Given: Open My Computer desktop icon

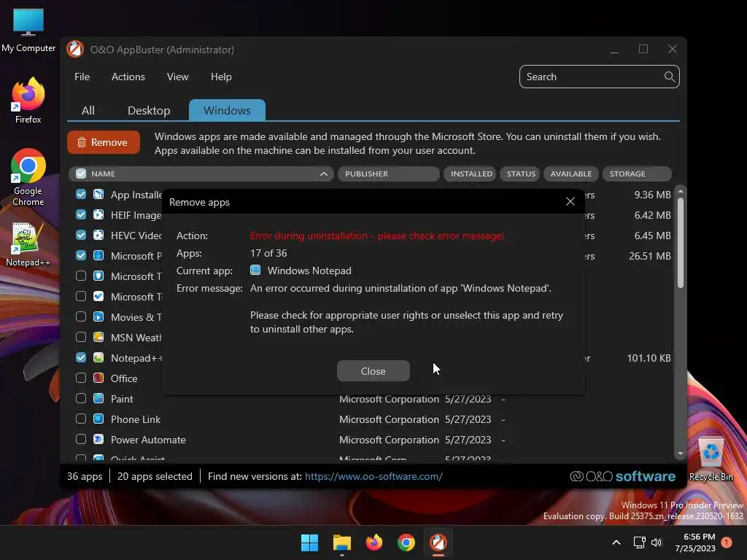Looking at the screenshot, I should 28,30.
